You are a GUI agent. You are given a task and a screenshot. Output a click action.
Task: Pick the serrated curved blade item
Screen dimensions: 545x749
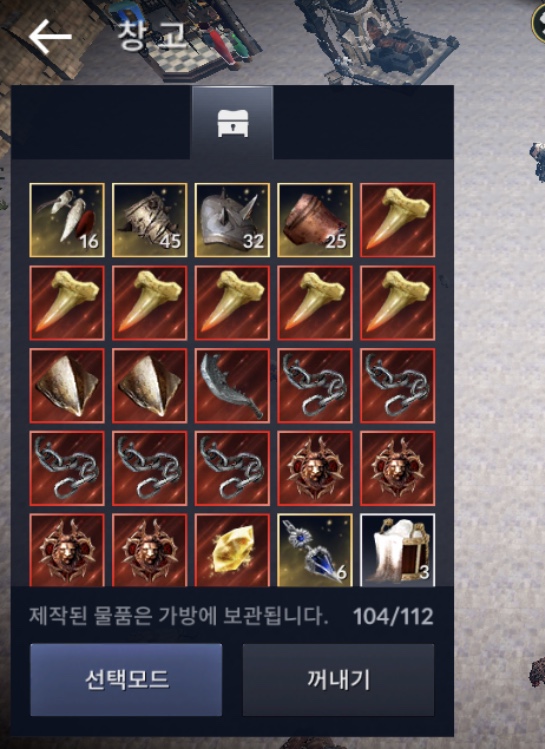(x=232, y=385)
